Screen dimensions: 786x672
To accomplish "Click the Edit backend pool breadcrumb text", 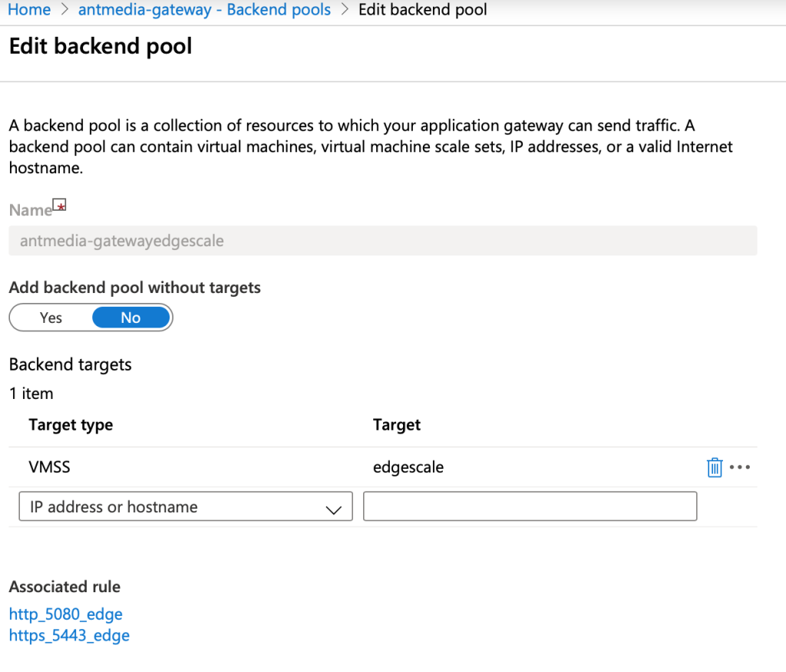I will coord(423,9).
